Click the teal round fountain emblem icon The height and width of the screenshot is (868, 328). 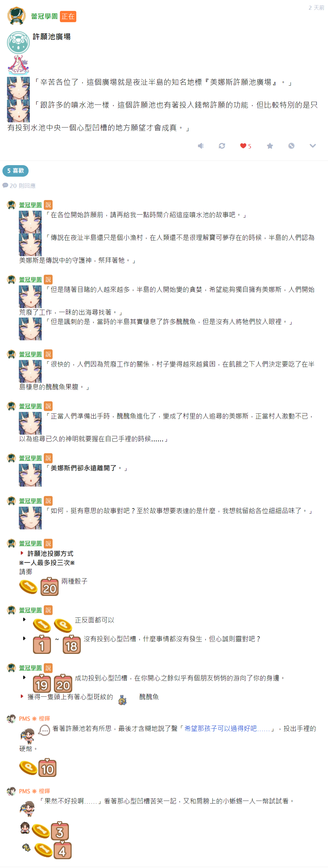coord(18,43)
